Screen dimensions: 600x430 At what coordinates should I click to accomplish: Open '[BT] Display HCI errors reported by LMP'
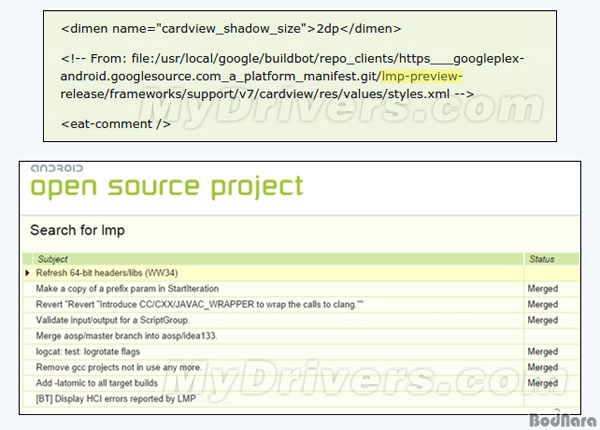(116, 399)
